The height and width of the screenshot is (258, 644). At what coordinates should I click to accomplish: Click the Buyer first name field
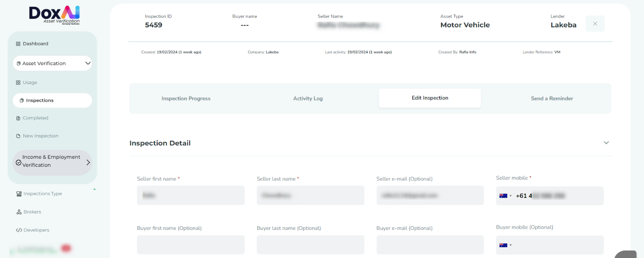190,245
